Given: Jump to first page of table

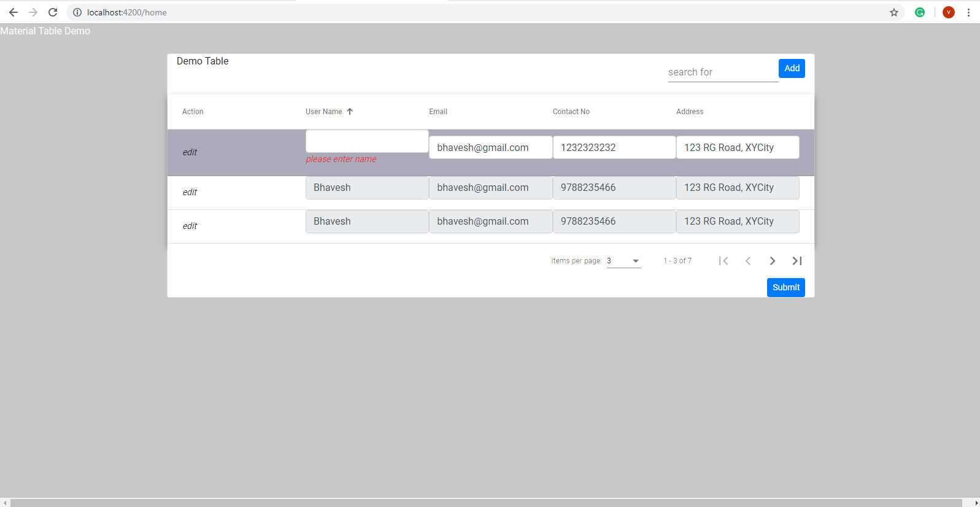Looking at the screenshot, I should (x=723, y=261).
